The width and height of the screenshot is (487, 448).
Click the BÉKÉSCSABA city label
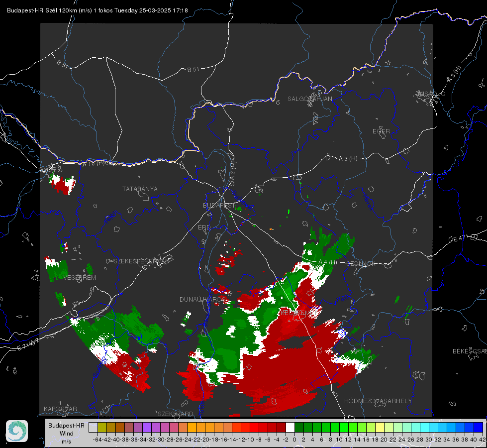point(470,351)
